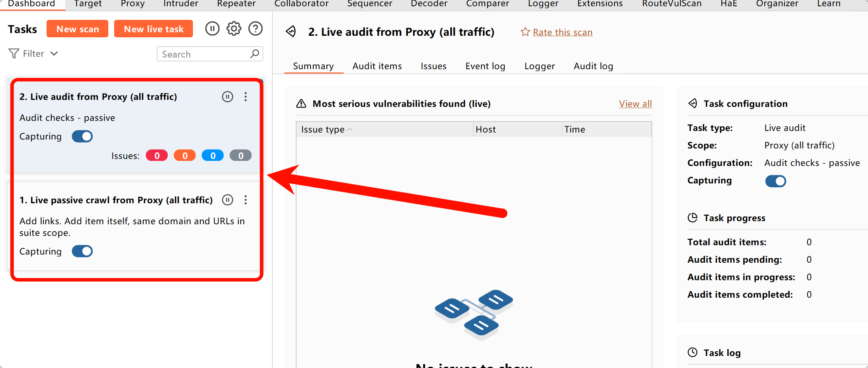
Task: Pause all tasks using the Tasks header pause icon
Action: [x=212, y=29]
